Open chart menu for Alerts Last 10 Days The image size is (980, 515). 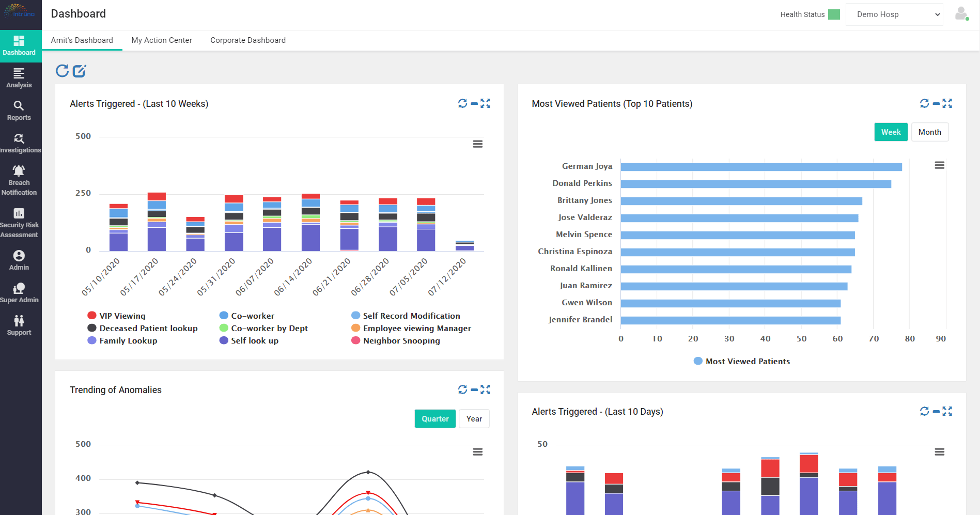tap(940, 452)
